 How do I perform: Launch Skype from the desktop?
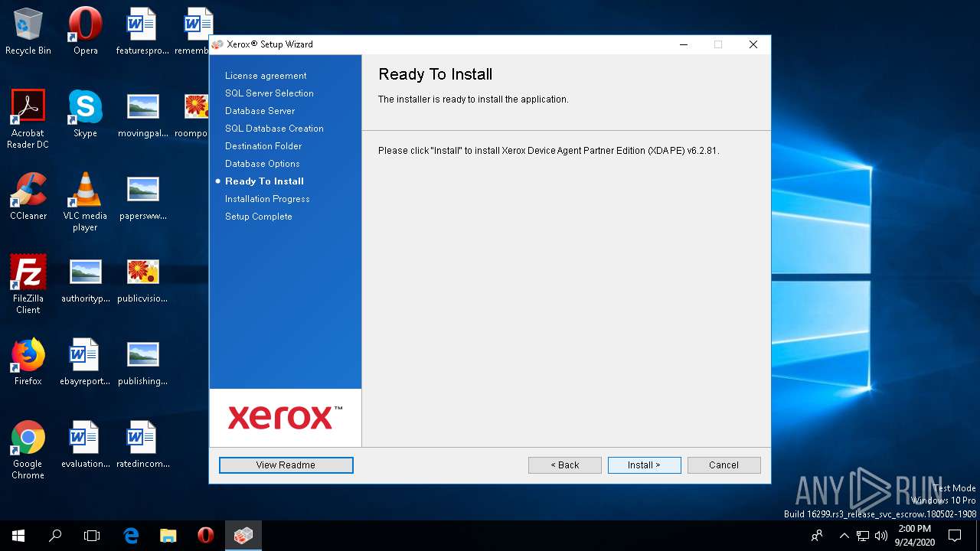(x=85, y=114)
